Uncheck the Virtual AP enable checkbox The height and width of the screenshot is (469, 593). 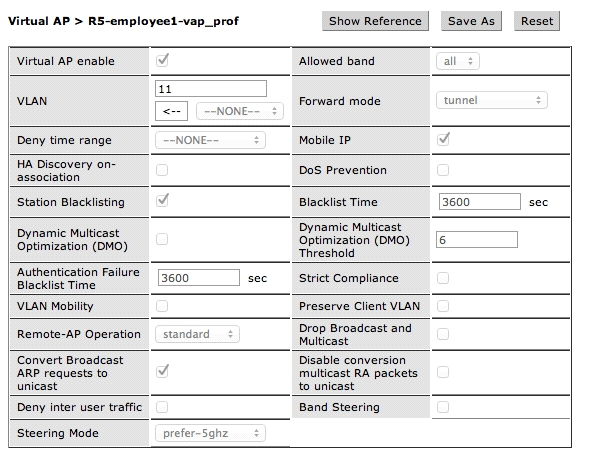163,61
